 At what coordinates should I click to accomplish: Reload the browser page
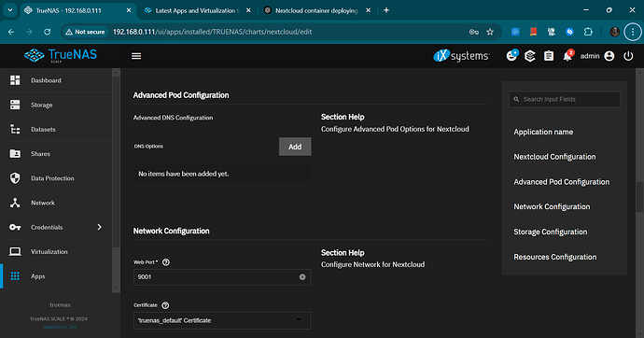pyautogui.click(x=48, y=32)
